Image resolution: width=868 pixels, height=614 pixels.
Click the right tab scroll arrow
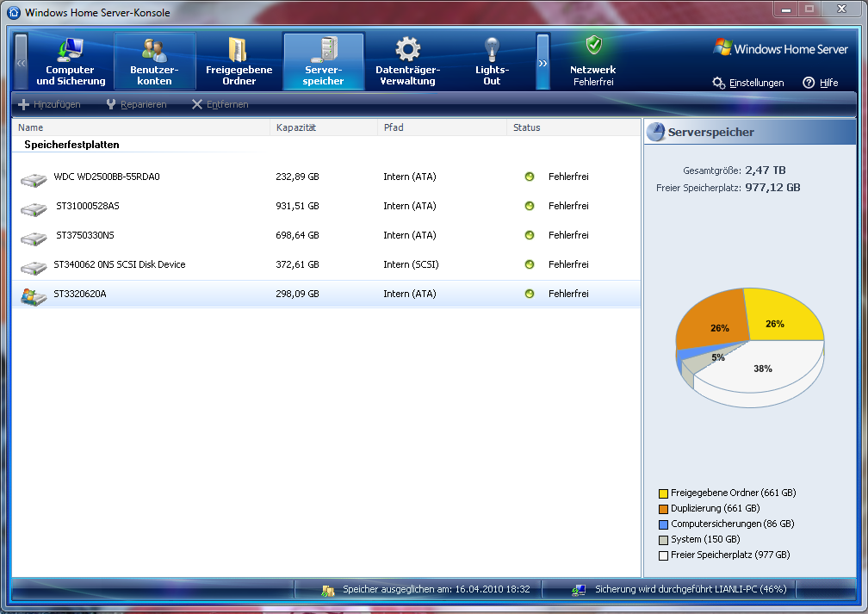tap(542, 61)
